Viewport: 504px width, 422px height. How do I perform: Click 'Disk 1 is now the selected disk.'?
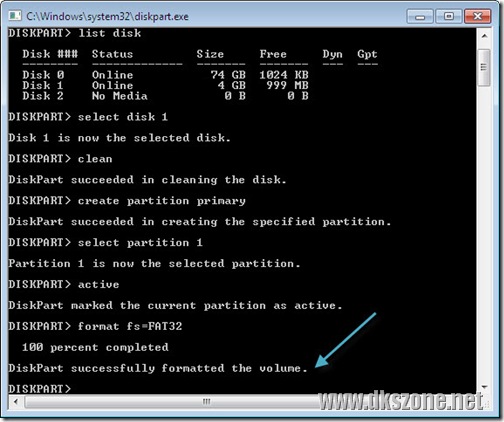pos(120,138)
